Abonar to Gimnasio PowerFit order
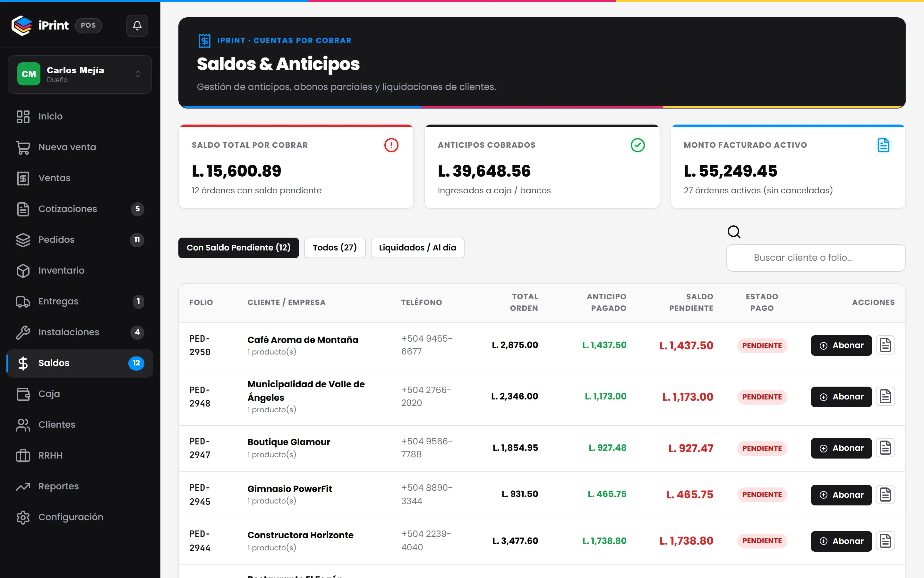The height and width of the screenshot is (578, 924). [841, 495]
